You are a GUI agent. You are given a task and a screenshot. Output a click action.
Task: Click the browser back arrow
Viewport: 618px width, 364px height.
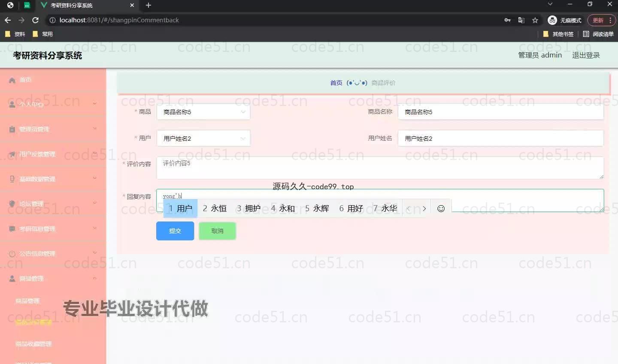point(8,20)
